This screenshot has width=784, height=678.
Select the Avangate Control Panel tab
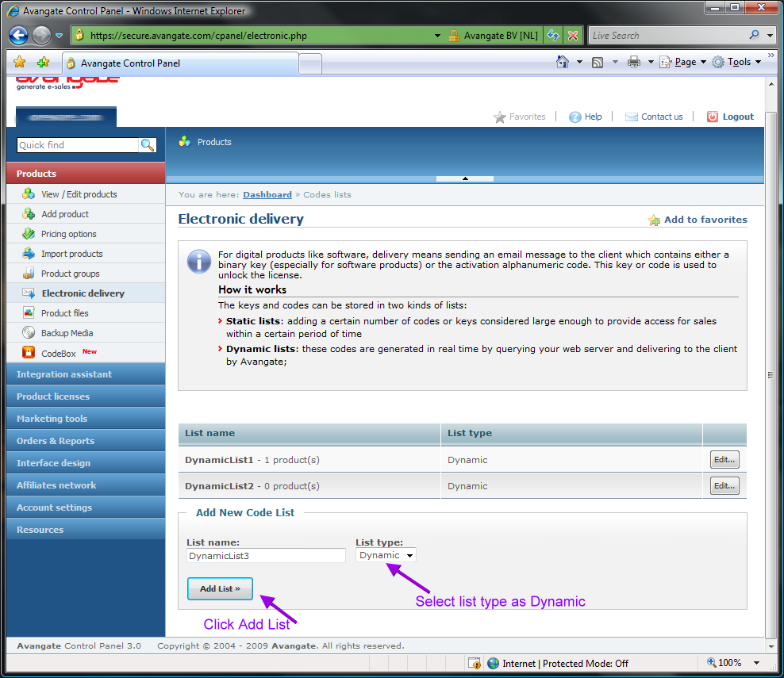pyautogui.click(x=180, y=63)
